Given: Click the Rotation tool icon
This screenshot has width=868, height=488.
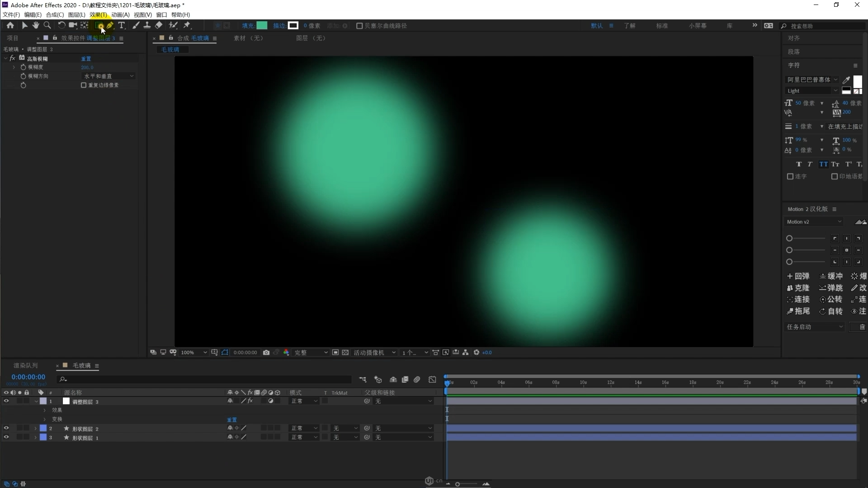Looking at the screenshot, I should pos(60,25).
